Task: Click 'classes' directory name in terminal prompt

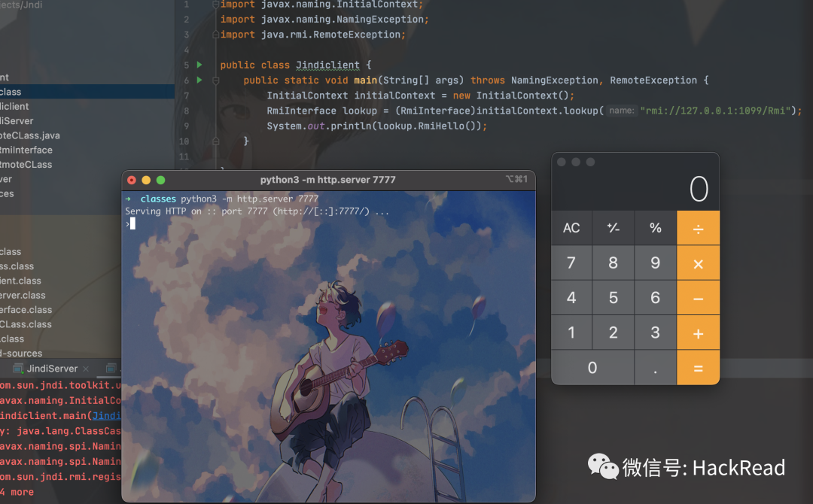Action: pyautogui.click(x=158, y=199)
